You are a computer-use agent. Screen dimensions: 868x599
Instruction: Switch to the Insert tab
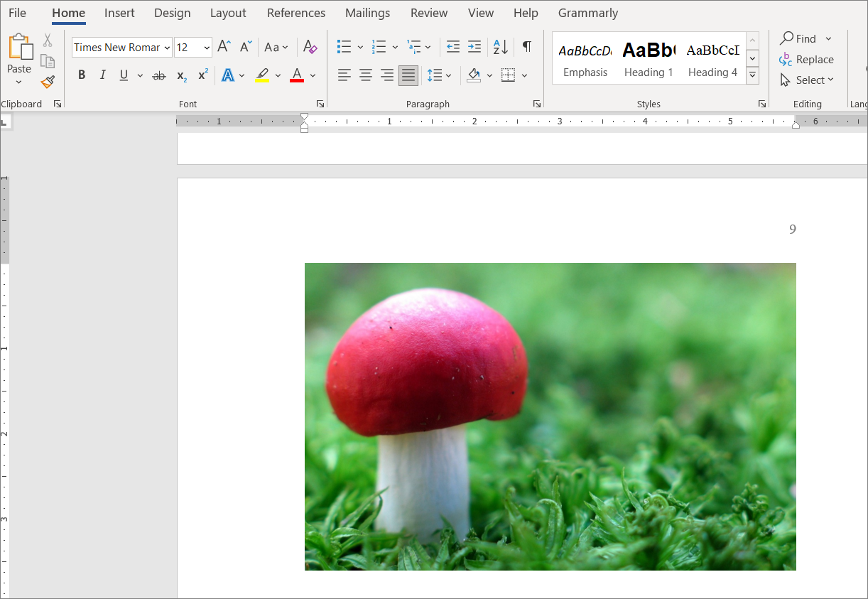coord(119,13)
